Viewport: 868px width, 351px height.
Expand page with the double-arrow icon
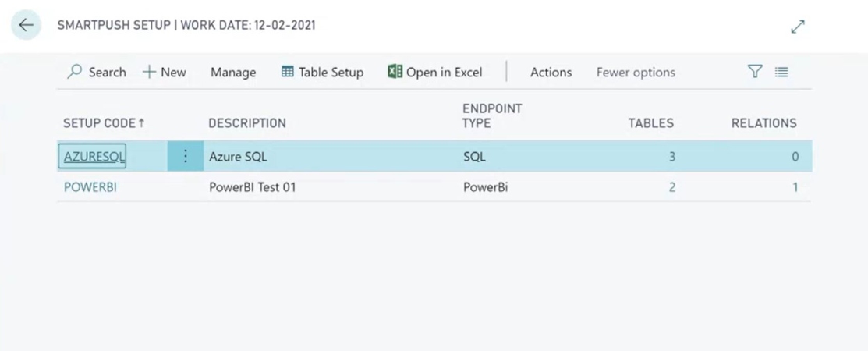pyautogui.click(x=798, y=27)
